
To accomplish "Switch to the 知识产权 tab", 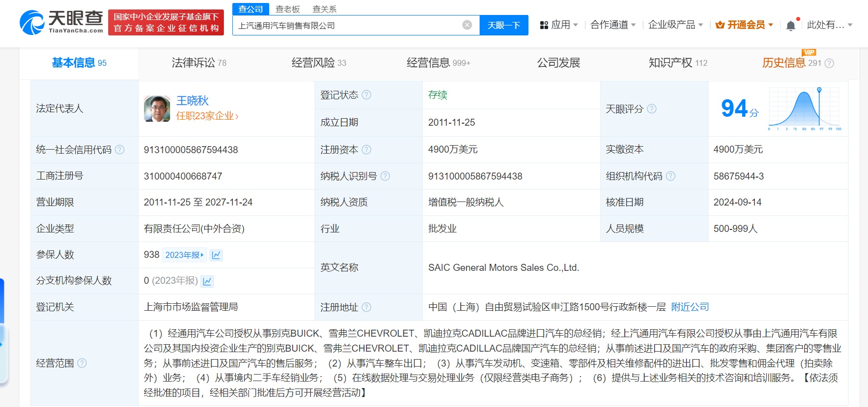I will click(x=678, y=63).
